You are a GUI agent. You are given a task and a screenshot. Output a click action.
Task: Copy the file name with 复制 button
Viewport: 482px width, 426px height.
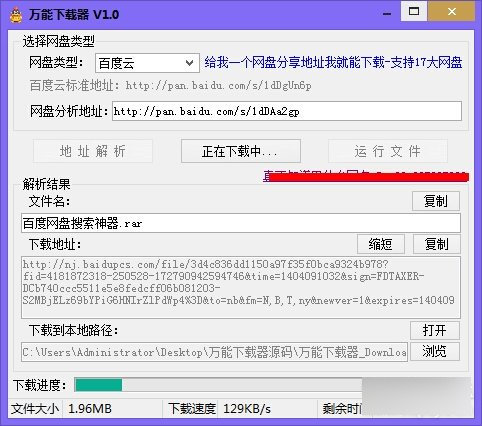point(436,201)
